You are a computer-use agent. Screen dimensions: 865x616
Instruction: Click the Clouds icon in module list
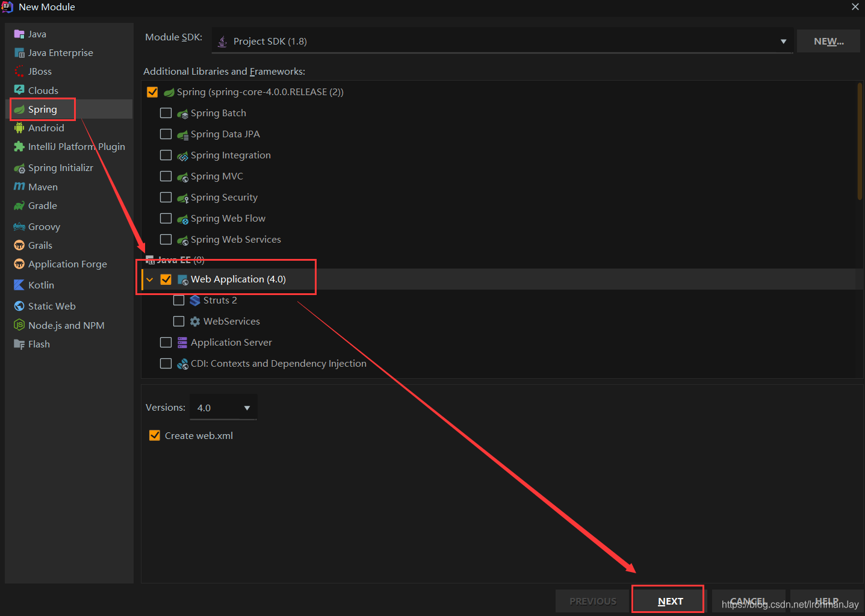click(x=19, y=90)
